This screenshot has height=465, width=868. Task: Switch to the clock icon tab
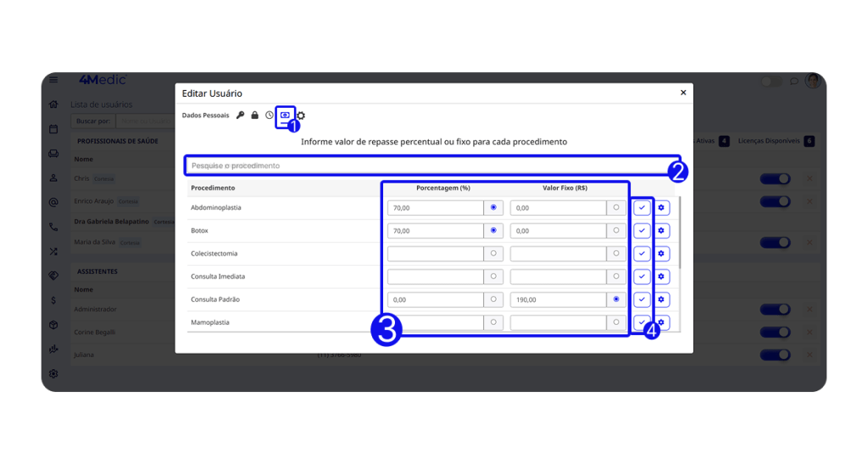[x=269, y=115]
